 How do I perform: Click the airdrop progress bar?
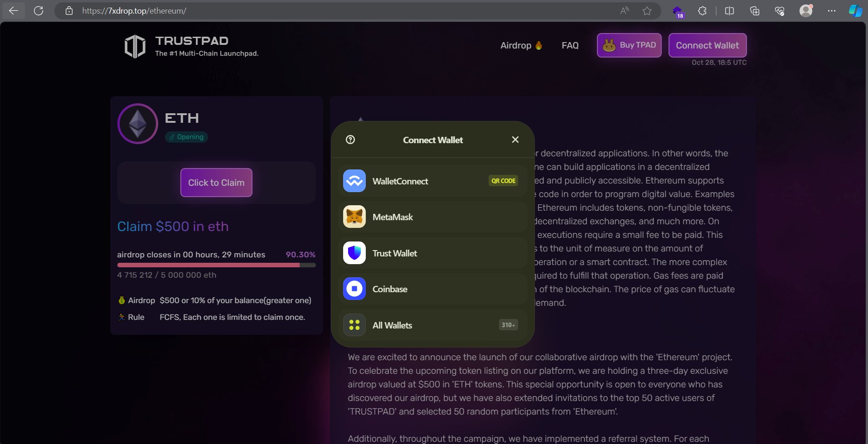click(217, 265)
